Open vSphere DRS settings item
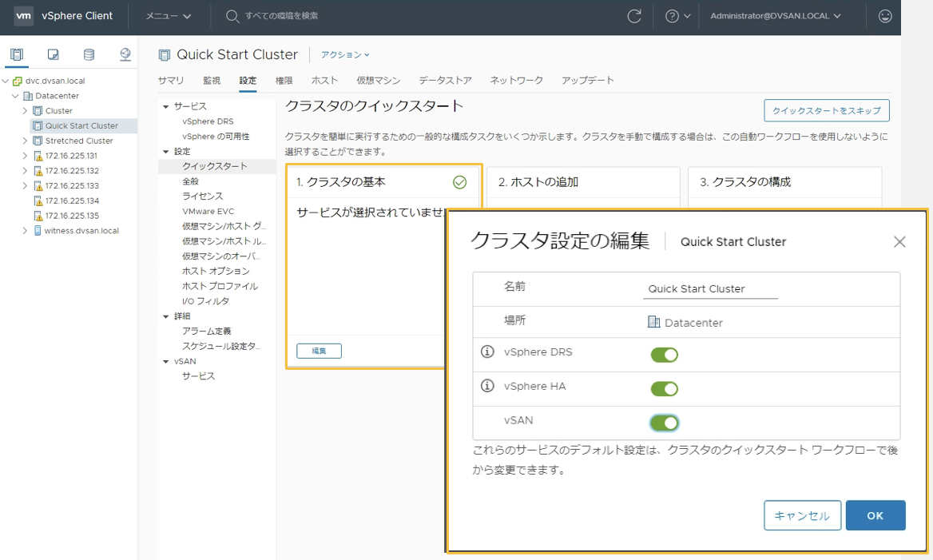 tap(208, 121)
